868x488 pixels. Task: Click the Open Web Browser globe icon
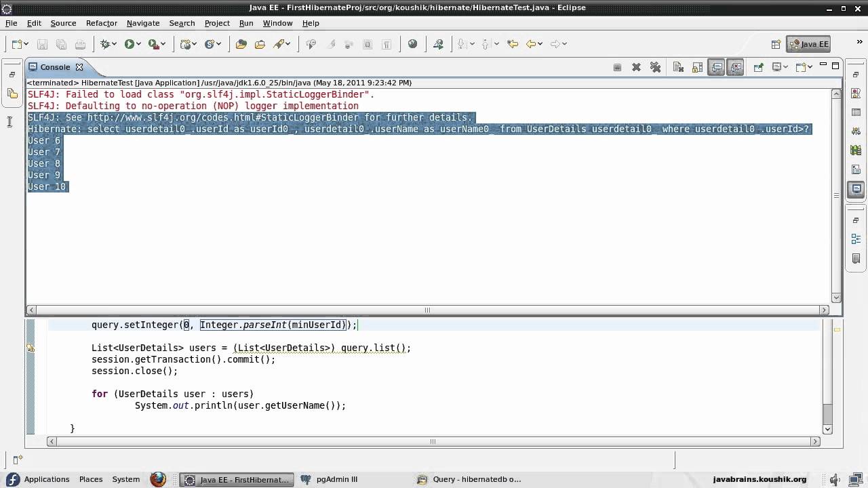point(413,44)
